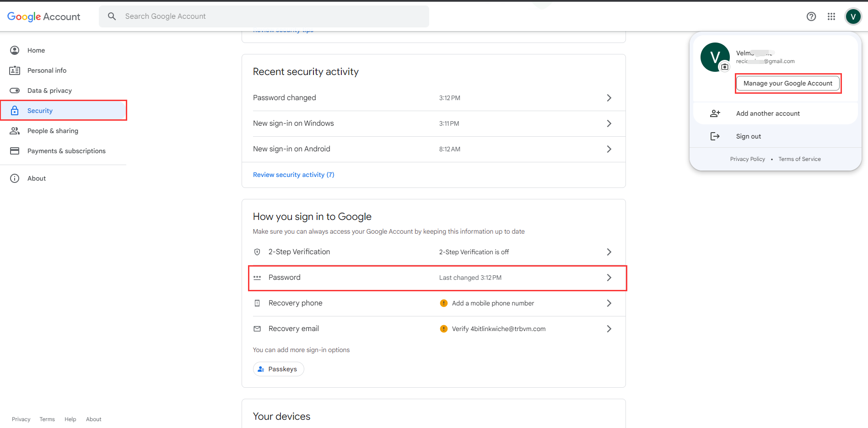The width and height of the screenshot is (868, 428).
Task: Open the help question mark icon
Action: coord(811,16)
